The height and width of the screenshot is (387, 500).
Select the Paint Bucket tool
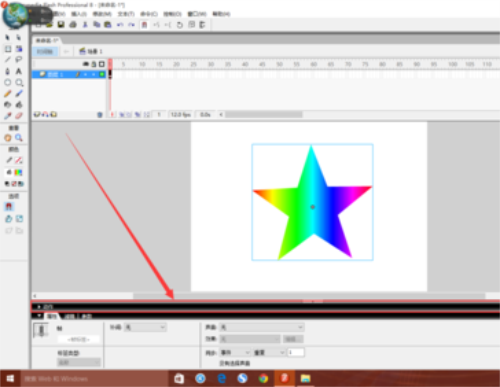point(19,105)
